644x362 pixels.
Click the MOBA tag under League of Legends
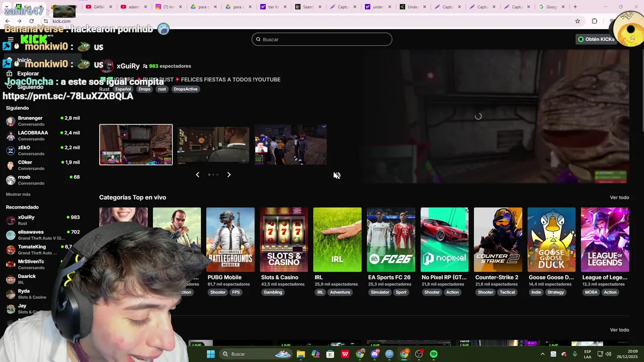[591, 292]
